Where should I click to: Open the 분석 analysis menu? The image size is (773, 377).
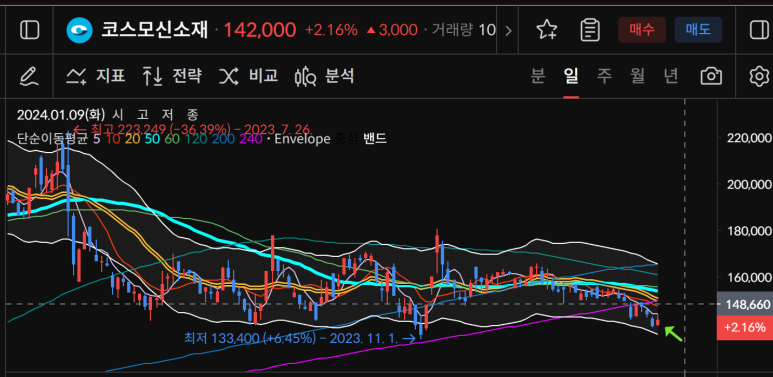(x=324, y=76)
